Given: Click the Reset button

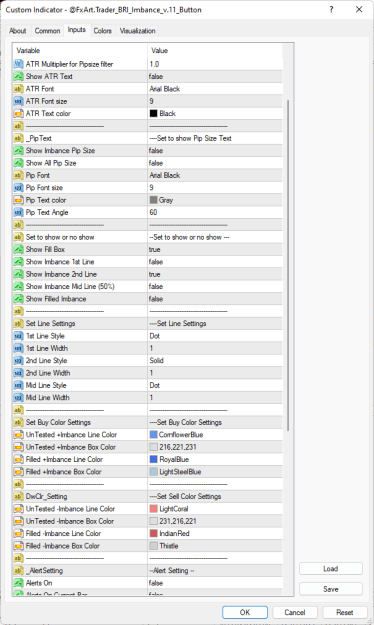Looking at the screenshot, I should (344, 612).
